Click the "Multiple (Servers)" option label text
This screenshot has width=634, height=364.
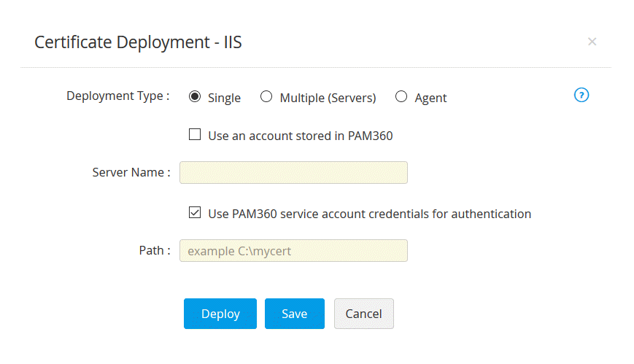point(328,98)
